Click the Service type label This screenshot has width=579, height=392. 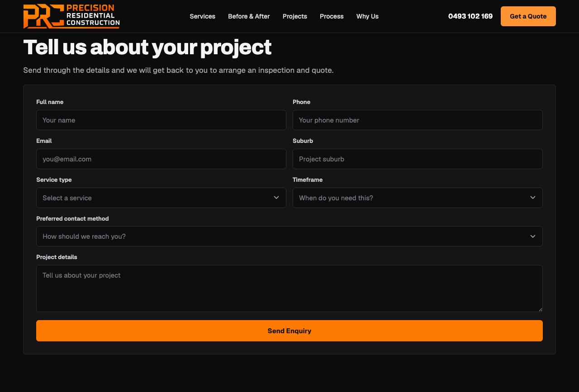click(x=54, y=180)
